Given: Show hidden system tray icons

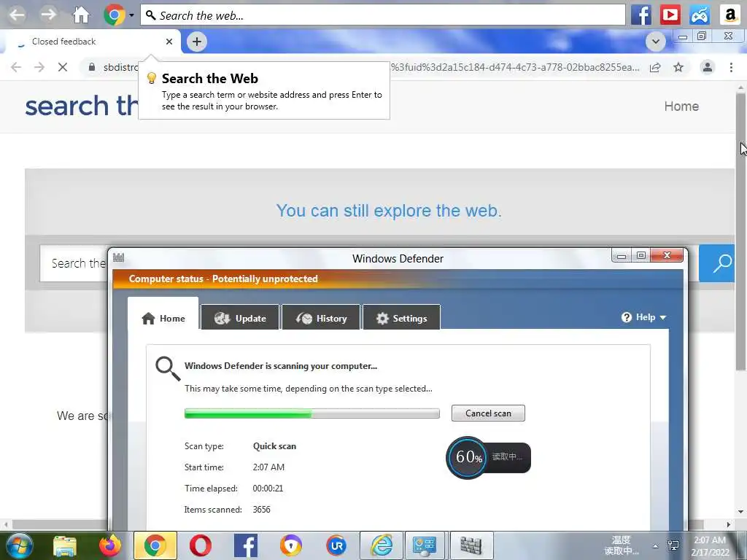Looking at the screenshot, I should click(x=656, y=546).
